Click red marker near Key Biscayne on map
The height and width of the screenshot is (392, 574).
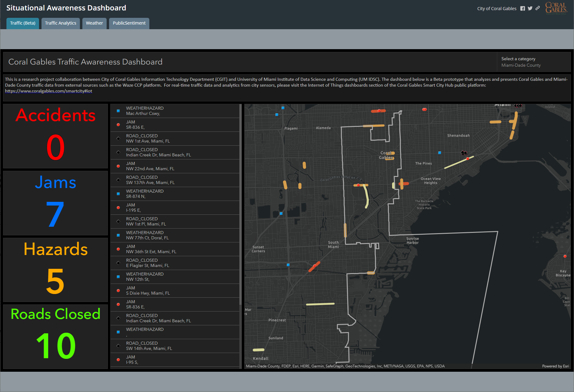click(x=565, y=256)
